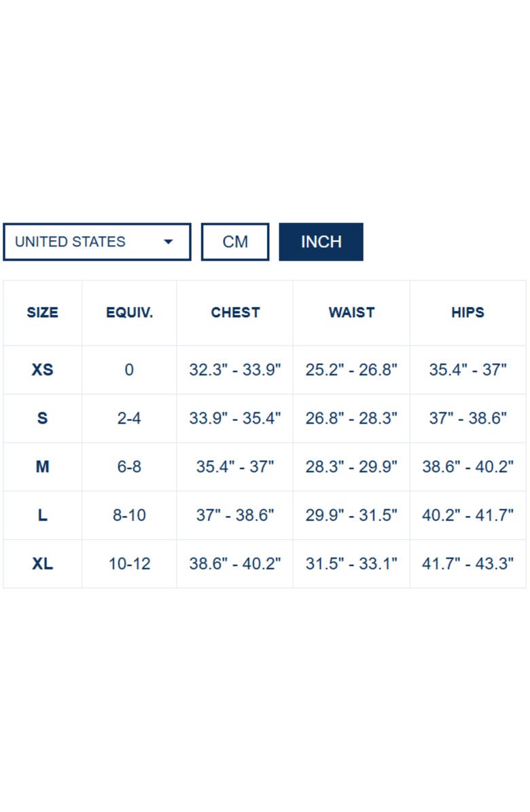Click the XL hips measurement 41.7" - 43.3"
This screenshot has height=812, width=530.
(x=467, y=564)
